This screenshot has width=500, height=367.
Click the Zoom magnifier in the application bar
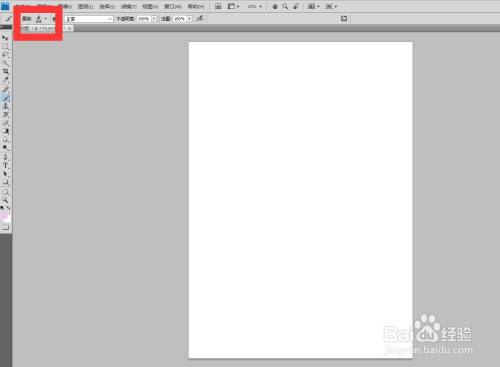pos(285,6)
